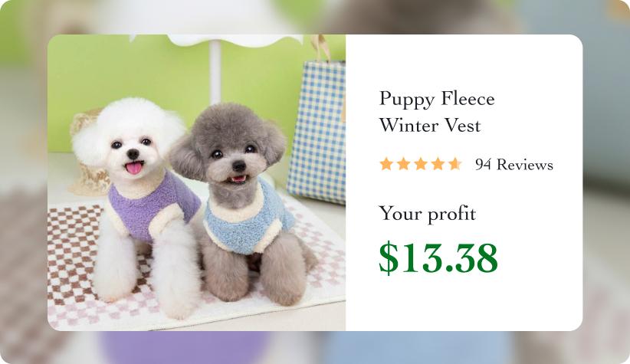Click the white puppy's pink tongue

(x=134, y=168)
